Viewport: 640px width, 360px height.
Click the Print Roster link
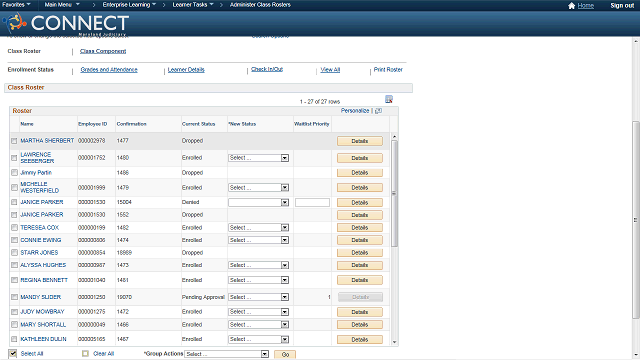[x=388, y=70]
